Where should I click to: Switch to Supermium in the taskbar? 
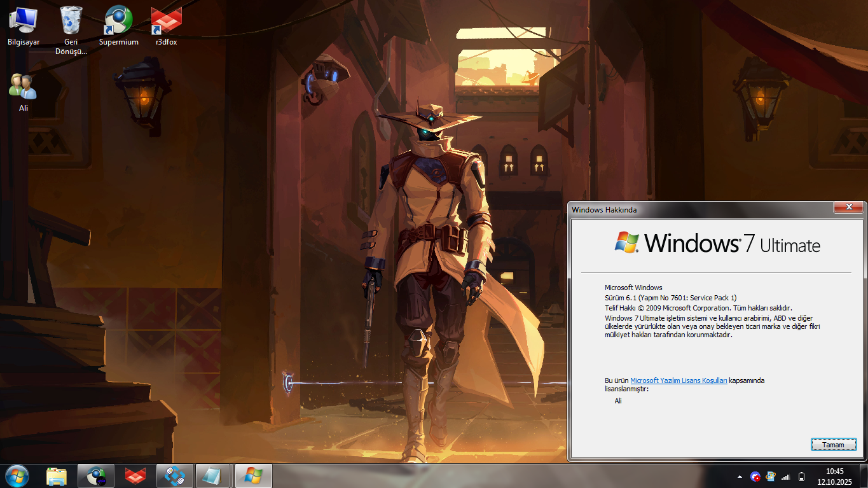pos(96,476)
